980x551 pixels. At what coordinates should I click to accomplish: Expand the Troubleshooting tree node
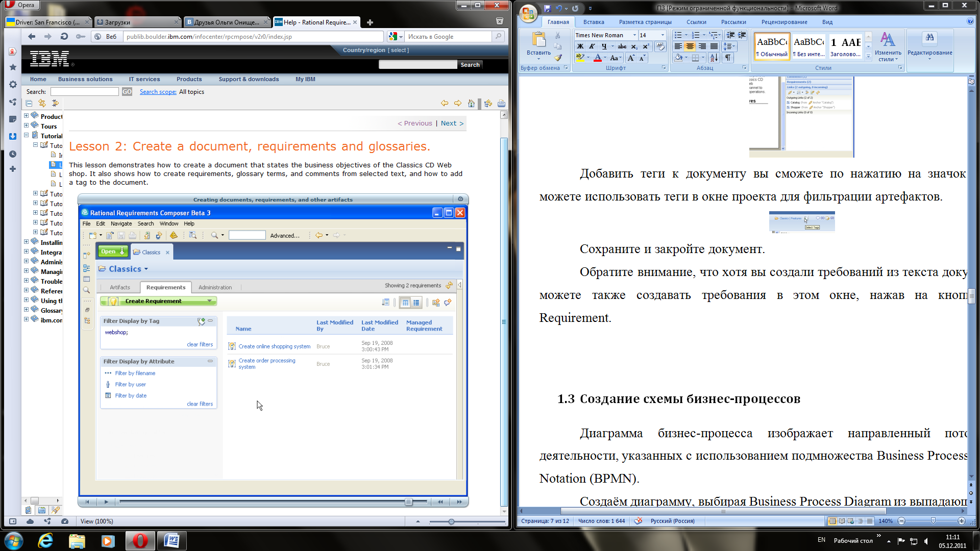click(x=26, y=281)
